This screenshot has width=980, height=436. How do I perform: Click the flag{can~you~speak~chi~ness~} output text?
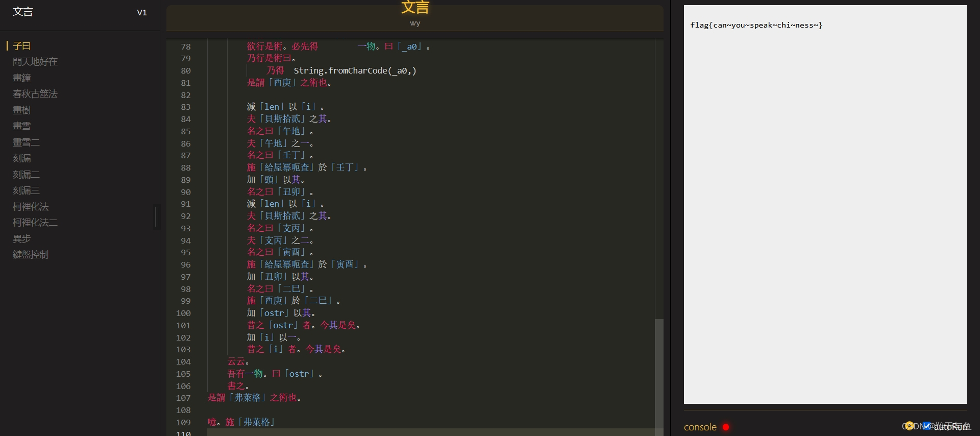click(756, 25)
